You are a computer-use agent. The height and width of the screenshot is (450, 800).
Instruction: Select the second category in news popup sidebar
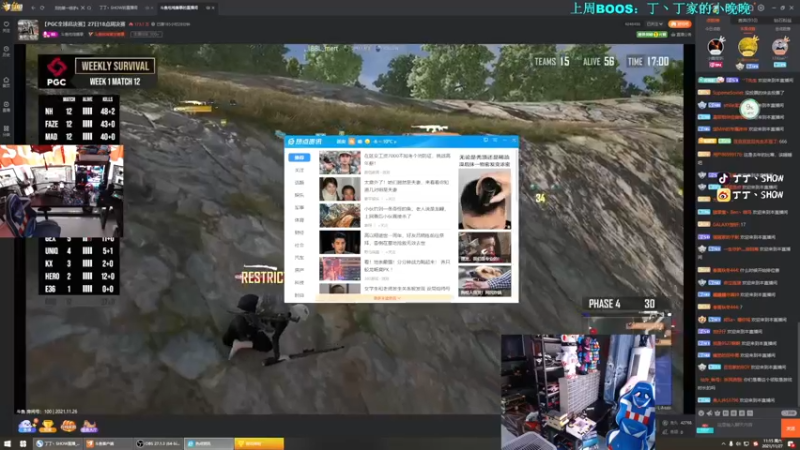(x=299, y=170)
